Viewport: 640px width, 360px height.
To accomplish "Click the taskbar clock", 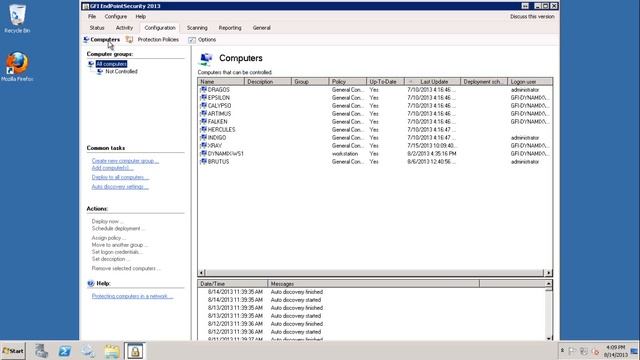I will [616, 351].
